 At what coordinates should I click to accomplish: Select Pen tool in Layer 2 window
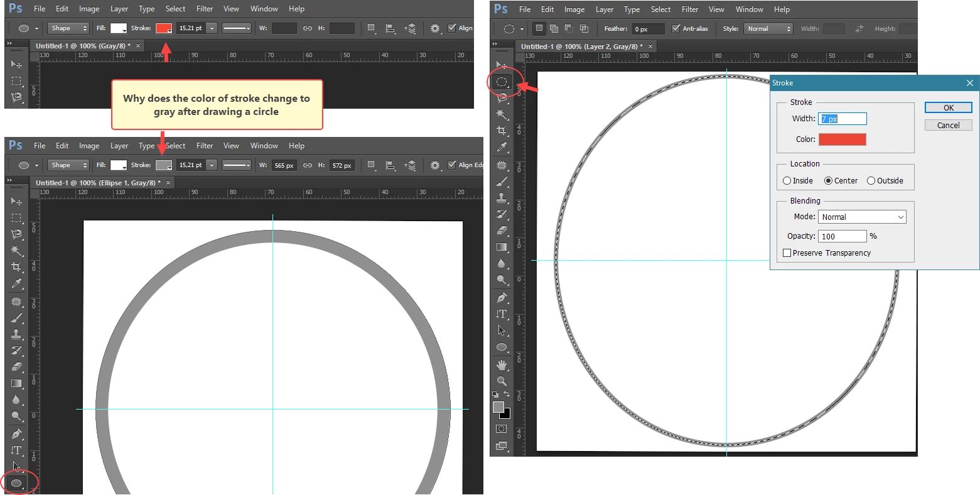[x=502, y=298]
